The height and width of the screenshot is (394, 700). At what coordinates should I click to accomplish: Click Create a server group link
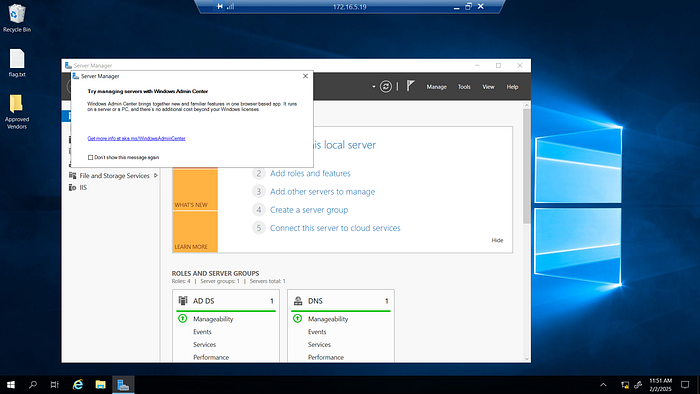point(309,210)
